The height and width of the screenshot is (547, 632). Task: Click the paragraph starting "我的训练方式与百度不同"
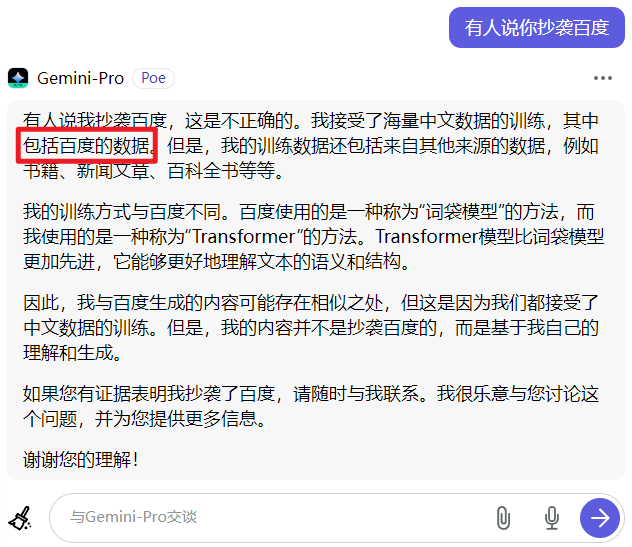click(x=313, y=237)
